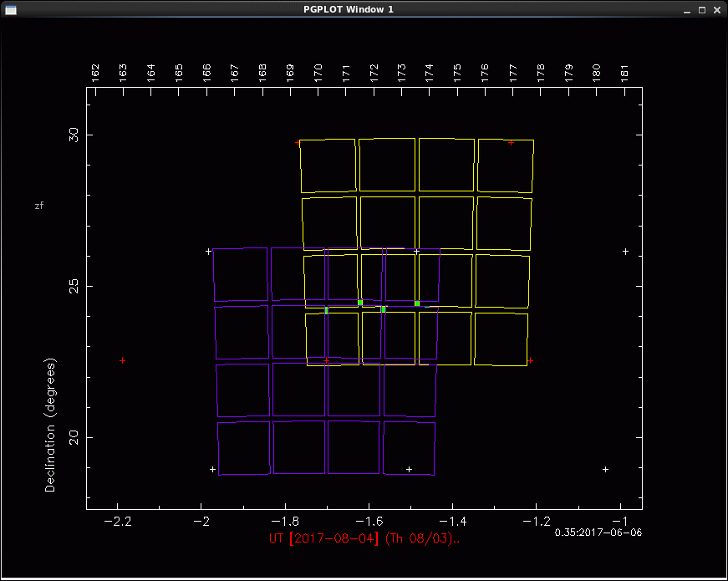Click the top axis label '173'
728x581 pixels.
point(401,74)
